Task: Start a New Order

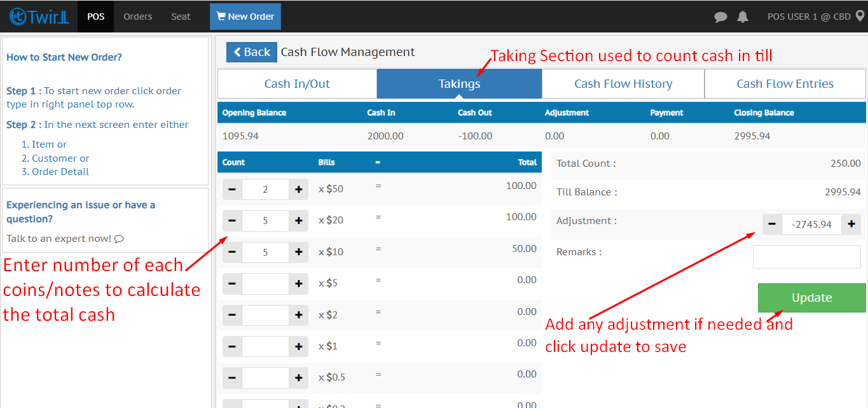Action: (x=245, y=17)
